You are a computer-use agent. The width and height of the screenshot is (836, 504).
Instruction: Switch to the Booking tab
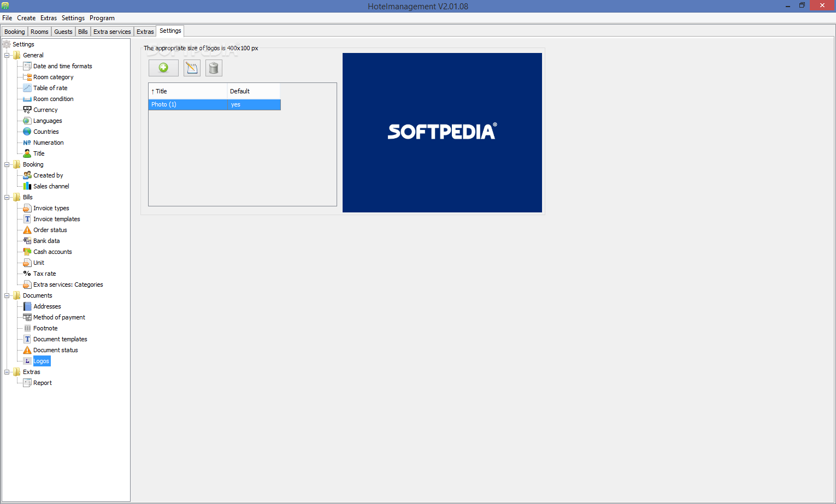[x=15, y=32]
